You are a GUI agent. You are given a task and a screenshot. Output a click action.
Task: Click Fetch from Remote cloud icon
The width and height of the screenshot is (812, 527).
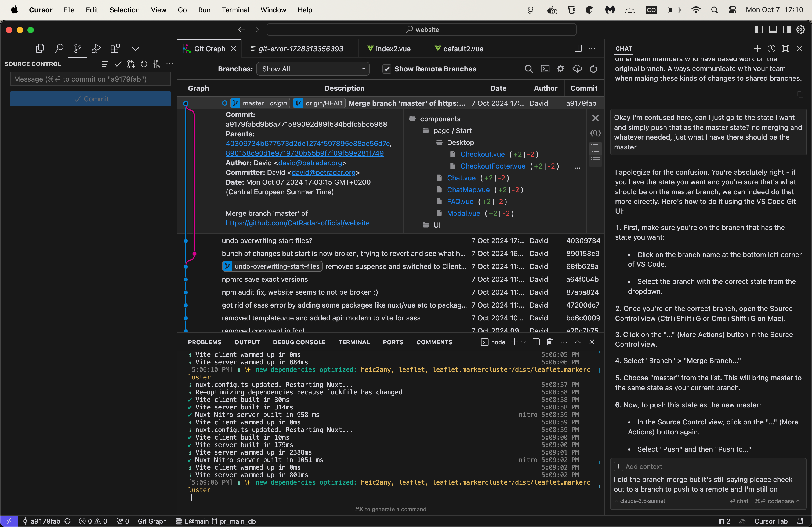click(x=577, y=69)
